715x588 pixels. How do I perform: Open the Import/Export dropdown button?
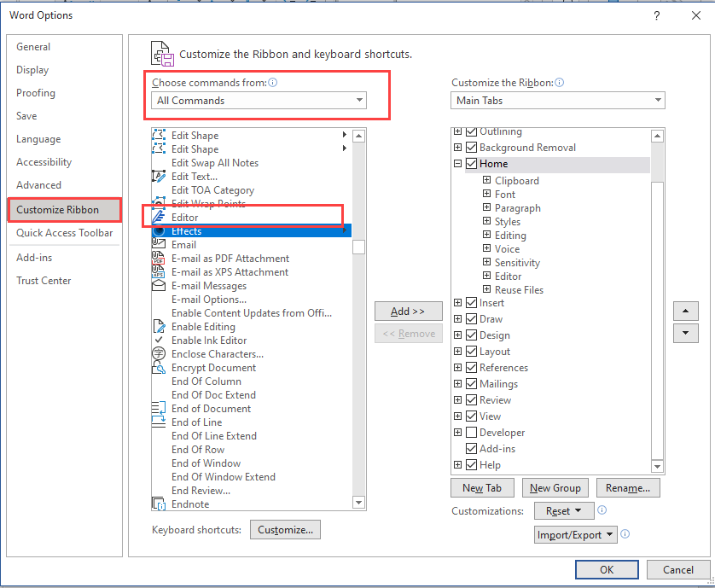tap(575, 534)
